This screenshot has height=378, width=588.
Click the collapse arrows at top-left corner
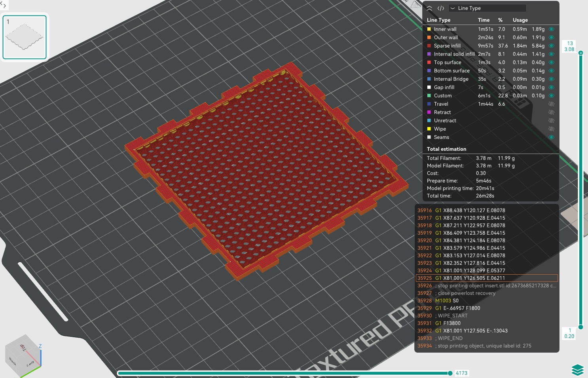tap(3, 5)
